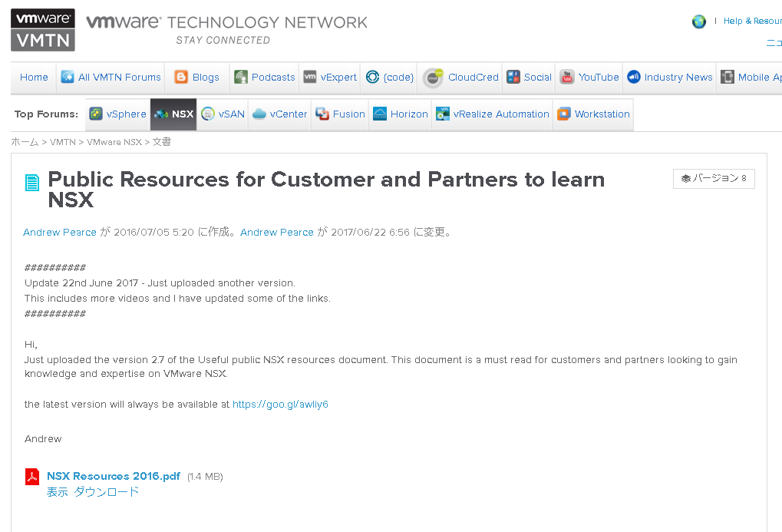Click the vCenter cloud icon

pyautogui.click(x=259, y=114)
